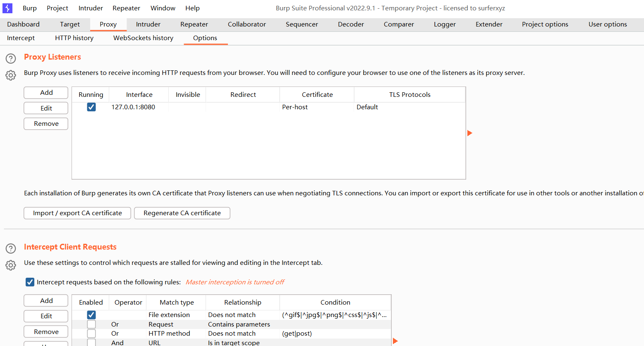
Task: Switch to the Comparer tab
Action: pos(399,24)
